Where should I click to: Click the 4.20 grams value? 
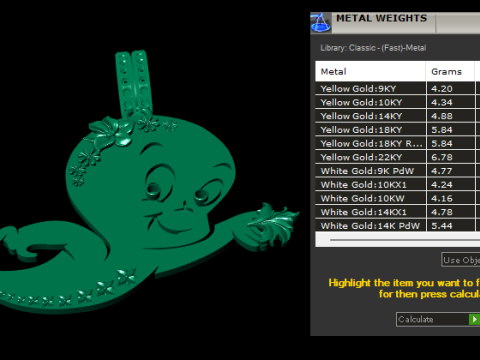[x=442, y=89]
